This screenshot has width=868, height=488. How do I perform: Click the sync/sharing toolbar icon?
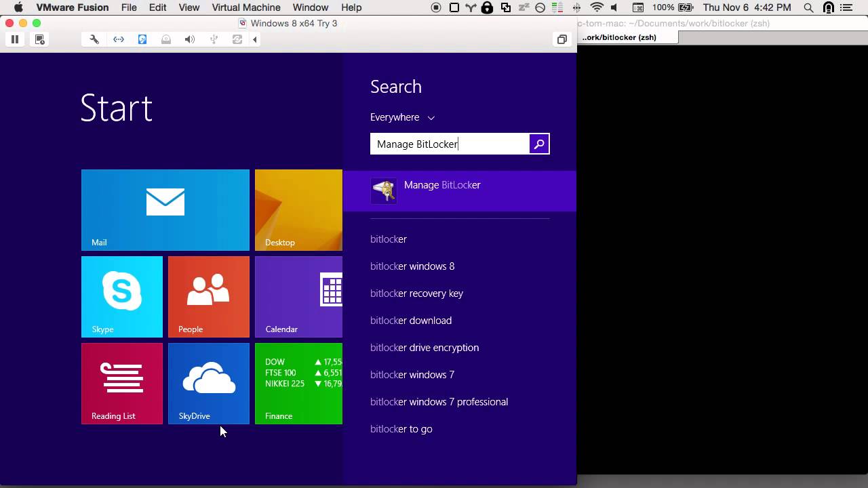[x=237, y=39]
